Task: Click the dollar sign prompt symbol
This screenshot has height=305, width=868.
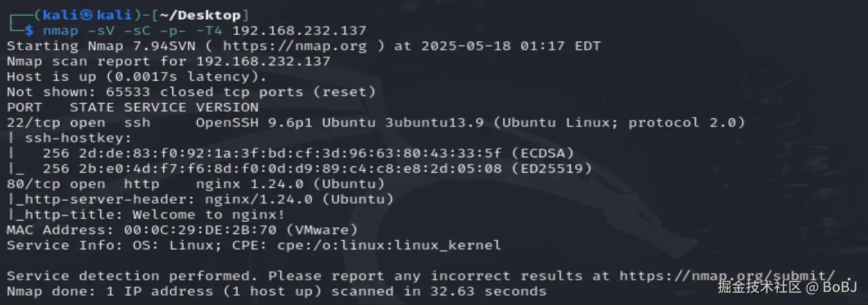Action: click(x=29, y=30)
